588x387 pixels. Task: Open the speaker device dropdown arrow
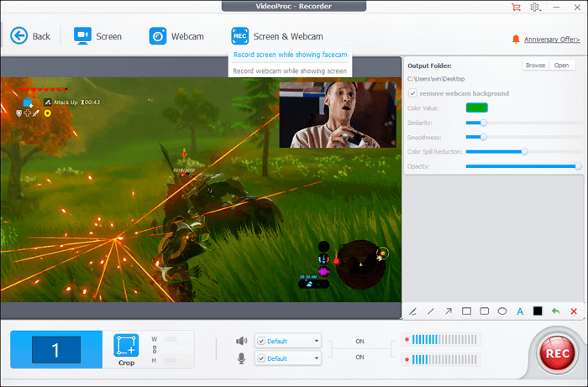pyautogui.click(x=316, y=341)
